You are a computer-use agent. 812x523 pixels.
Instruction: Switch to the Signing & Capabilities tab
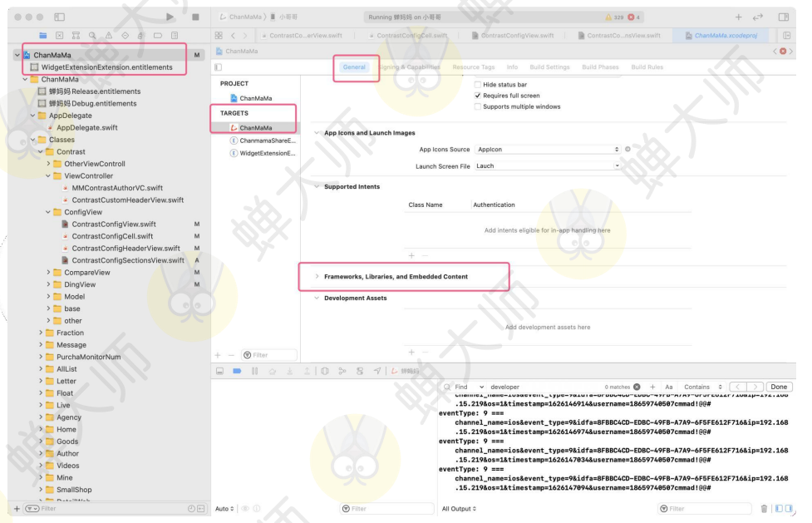point(410,67)
